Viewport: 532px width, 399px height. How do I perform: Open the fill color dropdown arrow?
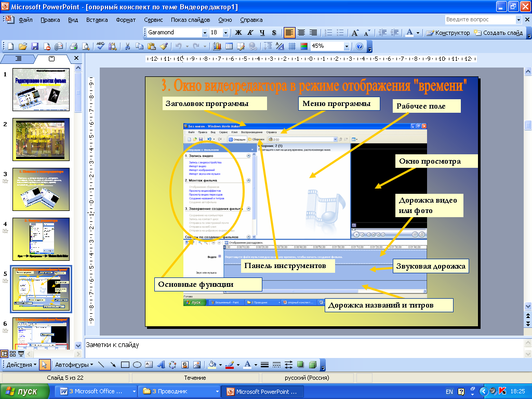220,365
